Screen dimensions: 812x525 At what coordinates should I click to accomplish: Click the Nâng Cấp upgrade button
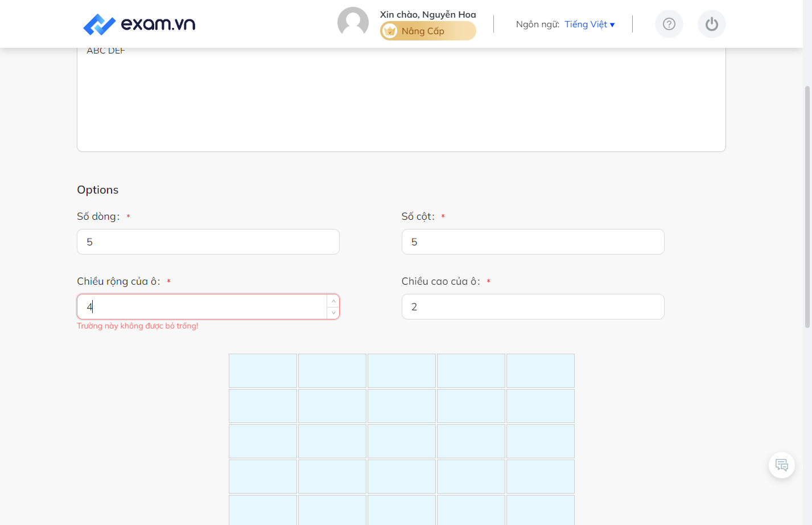pyautogui.click(x=428, y=31)
